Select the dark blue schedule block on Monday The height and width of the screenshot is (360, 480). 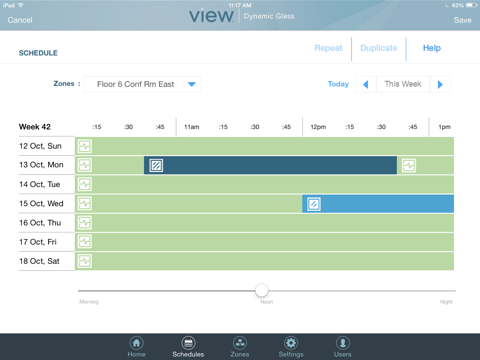point(270,165)
